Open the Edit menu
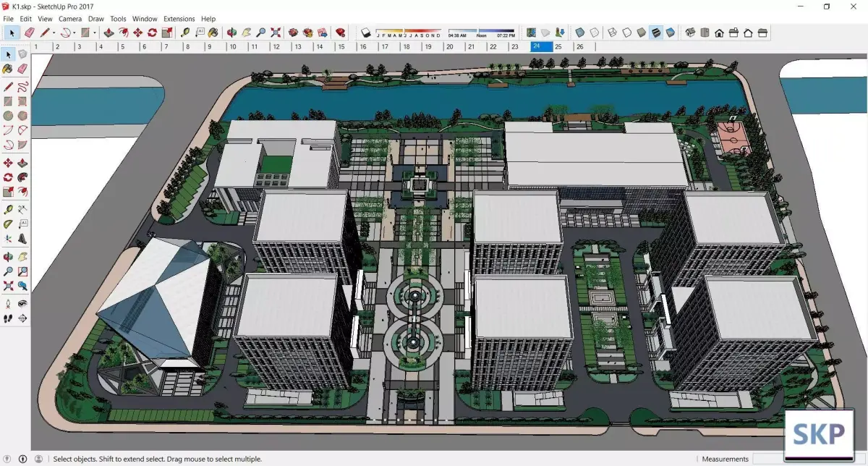The height and width of the screenshot is (466, 868). pyautogui.click(x=25, y=19)
